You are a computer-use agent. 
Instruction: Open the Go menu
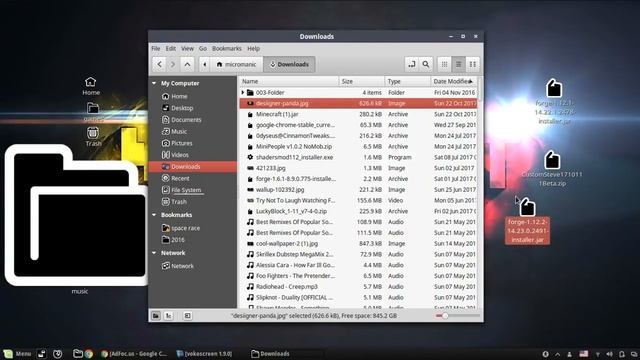203,49
